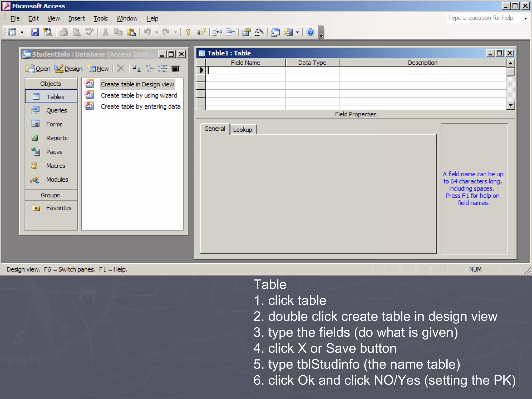The width and height of the screenshot is (532, 399).
Task: Click the New Object icon
Action: [288, 32]
